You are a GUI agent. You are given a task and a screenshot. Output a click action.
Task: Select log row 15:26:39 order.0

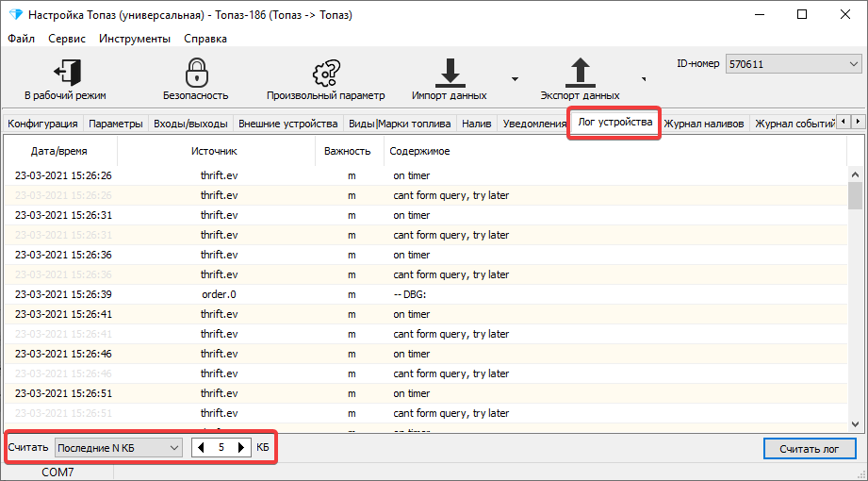pyautogui.click(x=425, y=294)
